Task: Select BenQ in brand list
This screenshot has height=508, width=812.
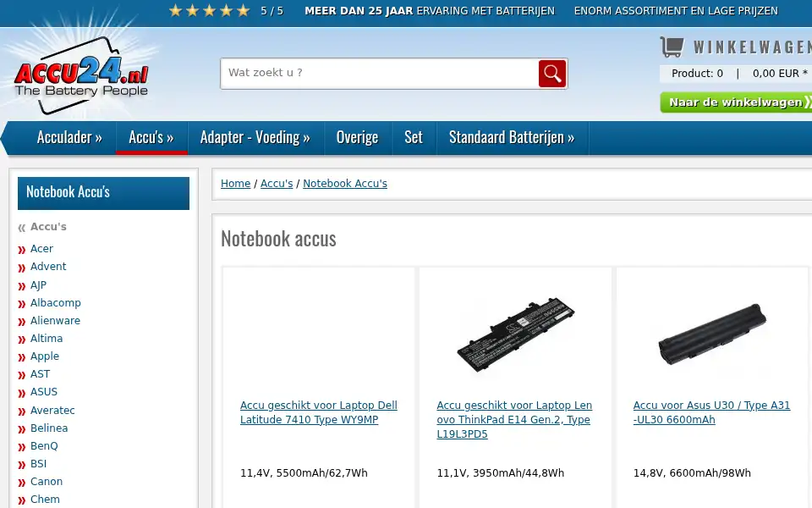Action: (44, 446)
